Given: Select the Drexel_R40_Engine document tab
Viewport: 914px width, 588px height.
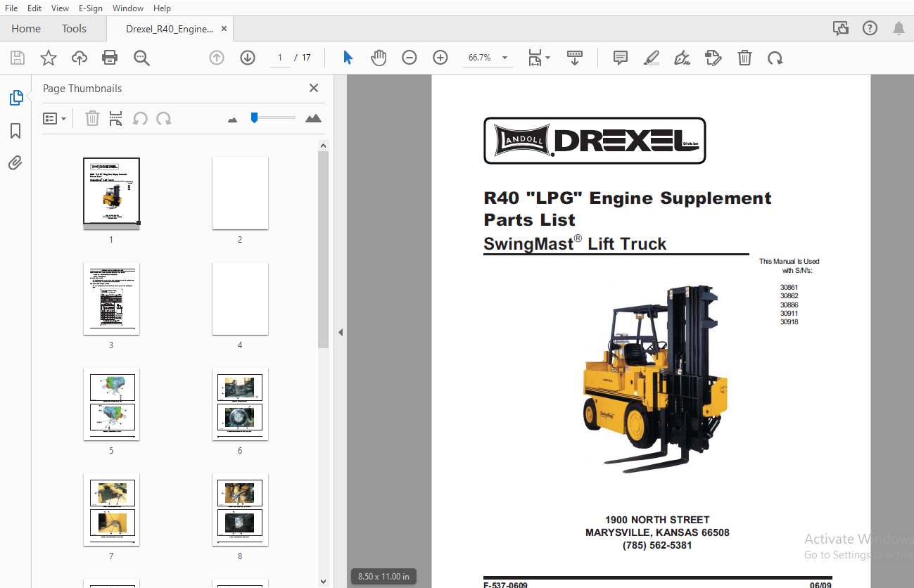Looking at the screenshot, I should point(170,29).
